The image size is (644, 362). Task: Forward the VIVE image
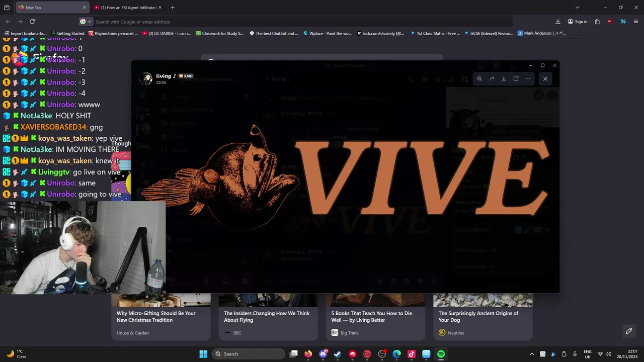492,79
